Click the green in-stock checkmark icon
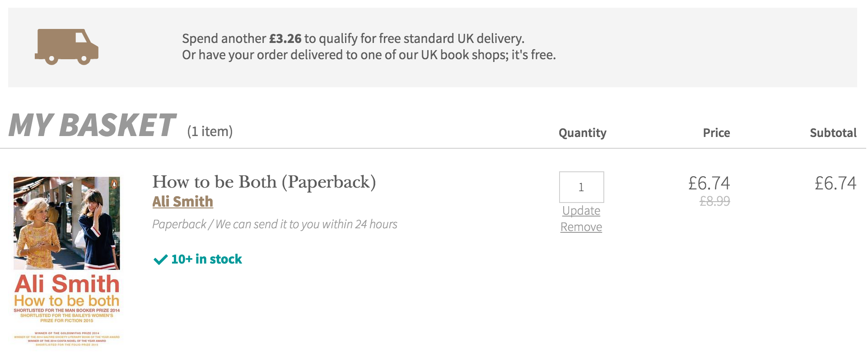Image resolution: width=868 pixels, height=363 pixels. point(160,259)
